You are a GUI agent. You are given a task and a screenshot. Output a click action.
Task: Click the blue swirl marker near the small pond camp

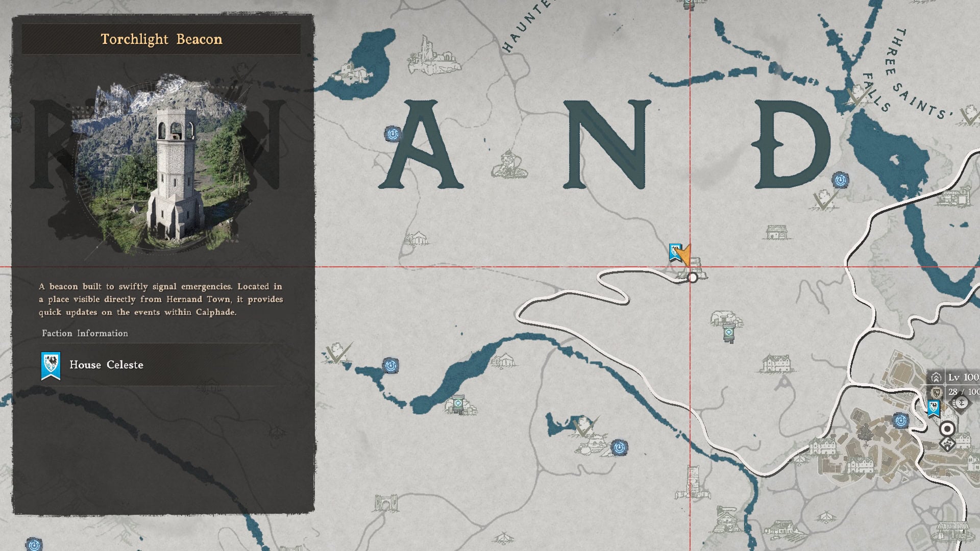pyautogui.click(x=619, y=448)
